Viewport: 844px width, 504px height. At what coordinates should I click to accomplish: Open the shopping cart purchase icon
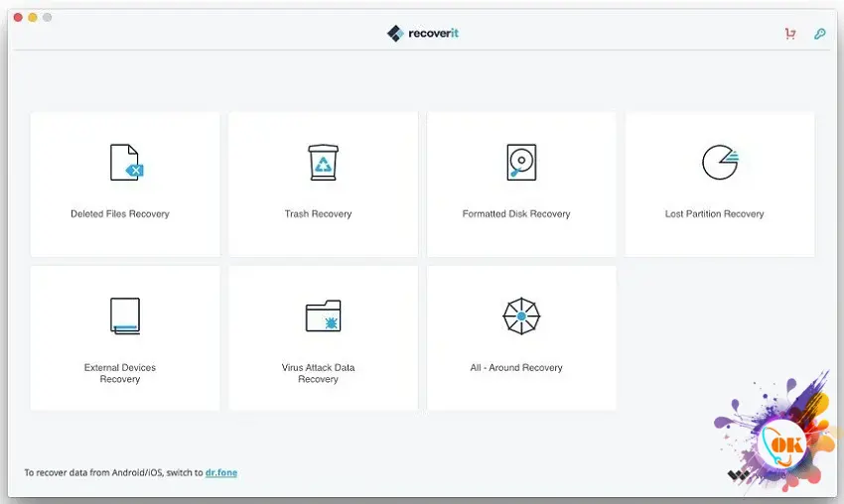click(790, 34)
